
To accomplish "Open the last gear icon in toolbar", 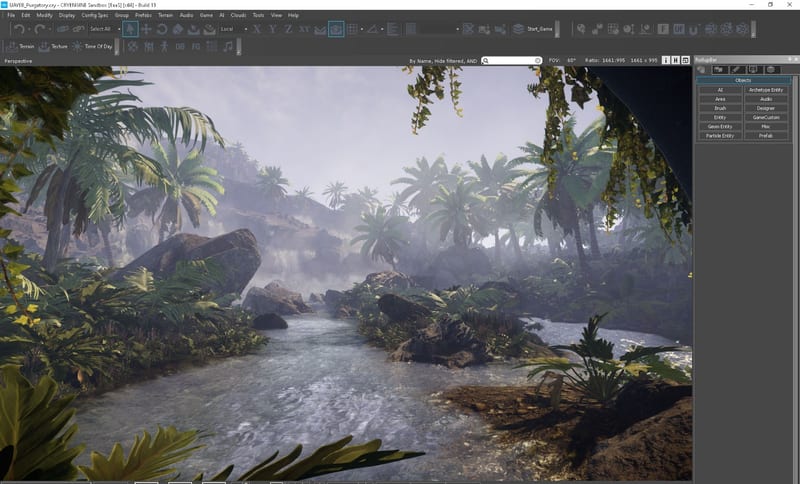I will (742, 29).
